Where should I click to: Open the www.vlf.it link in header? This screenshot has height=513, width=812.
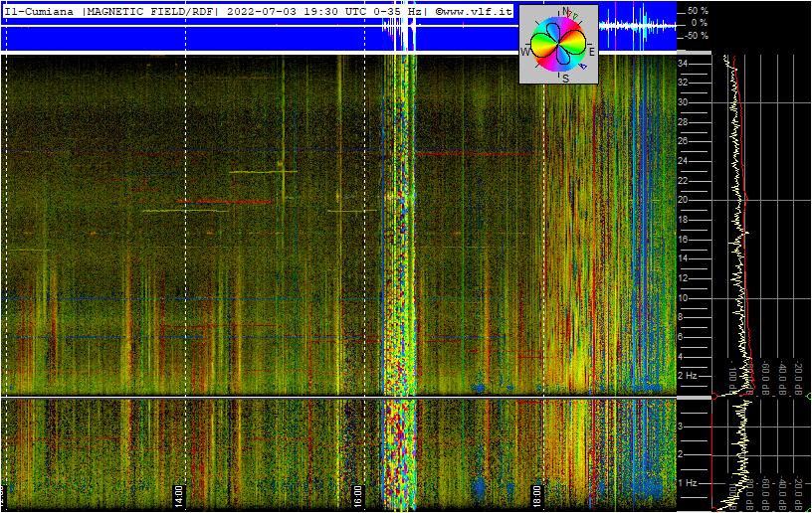(475, 11)
